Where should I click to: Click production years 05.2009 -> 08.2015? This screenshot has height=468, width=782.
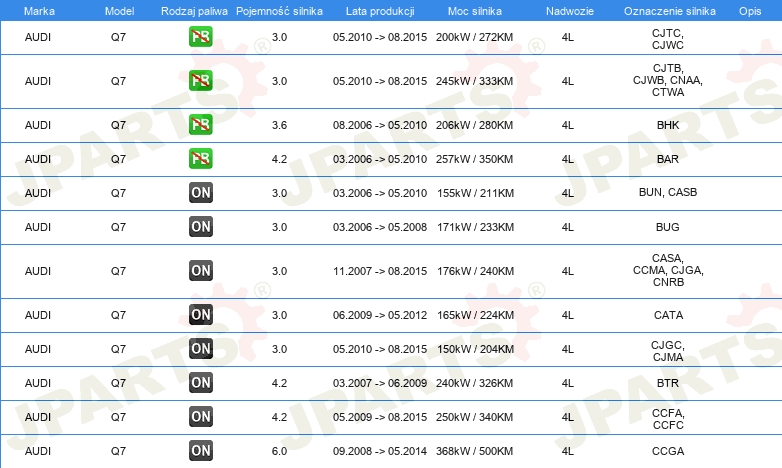pos(380,417)
